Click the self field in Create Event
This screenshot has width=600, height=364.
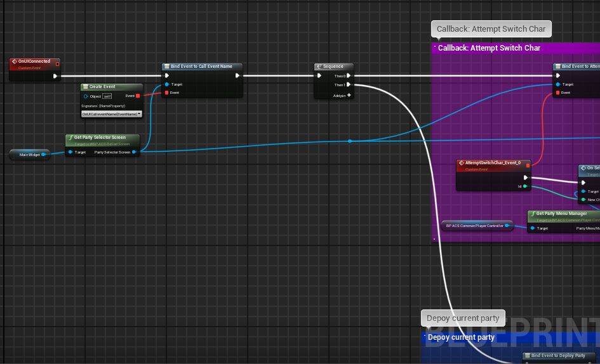tap(107, 96)
